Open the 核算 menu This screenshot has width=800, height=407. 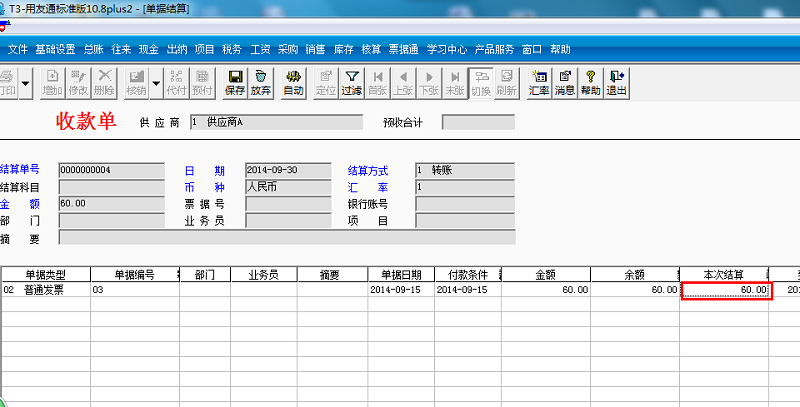(371, 49)
